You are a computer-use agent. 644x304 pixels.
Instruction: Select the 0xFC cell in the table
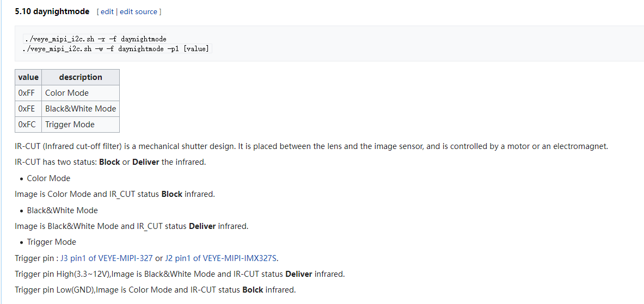[x=27, y=125]
